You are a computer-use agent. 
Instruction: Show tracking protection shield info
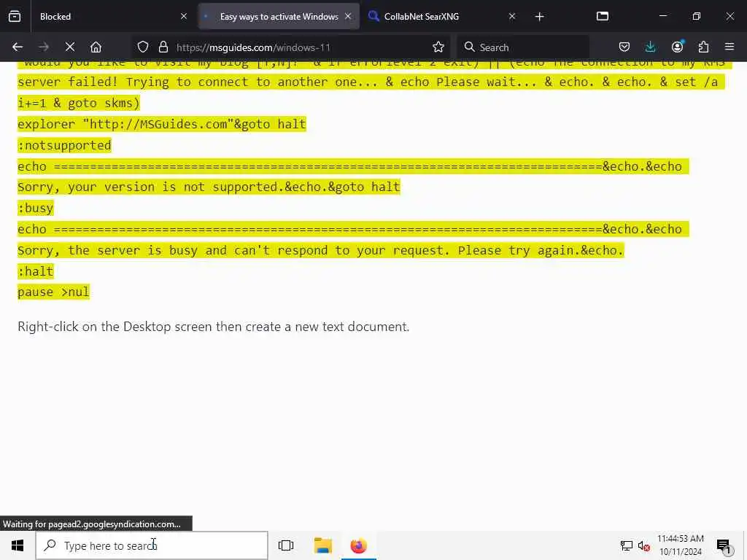tap(143, 47)
